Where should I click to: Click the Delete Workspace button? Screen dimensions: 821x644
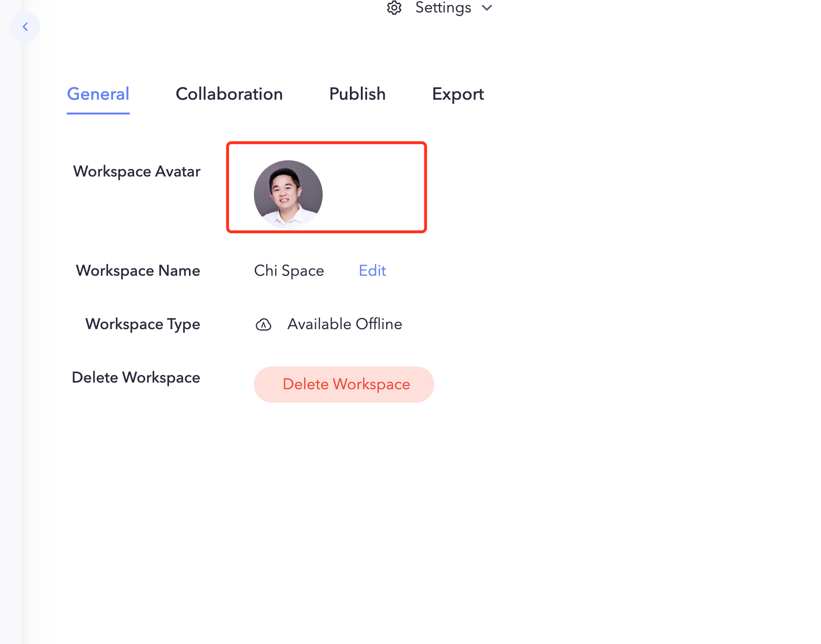click(x=344, y=384)
